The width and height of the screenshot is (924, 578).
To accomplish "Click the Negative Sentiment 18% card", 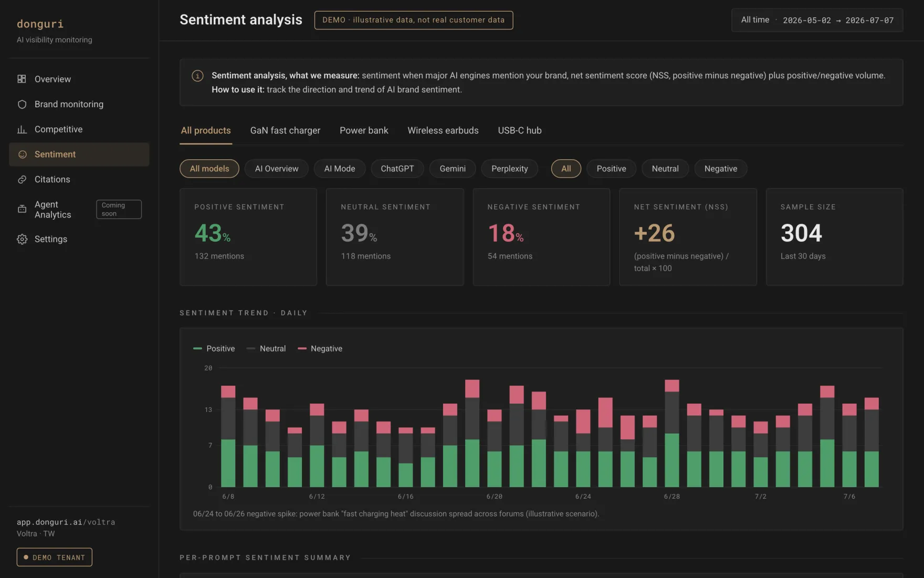I will coord(541,237).
